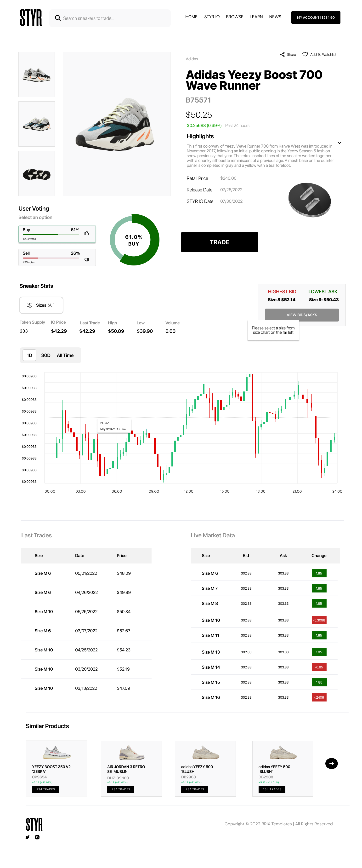Click the footer STYR logo
Image resolution: width=362 pixels, height=868 pixels.
(x=34, y=825)
